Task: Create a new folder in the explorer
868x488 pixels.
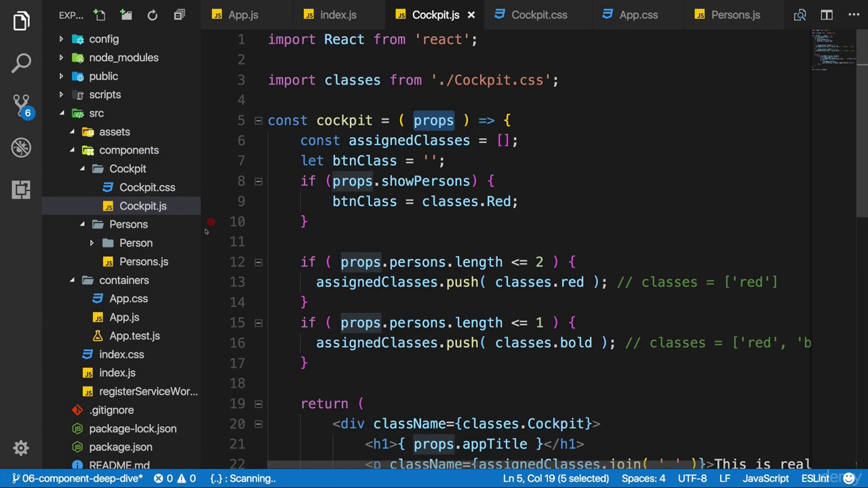Action: (x=126, y=15)
